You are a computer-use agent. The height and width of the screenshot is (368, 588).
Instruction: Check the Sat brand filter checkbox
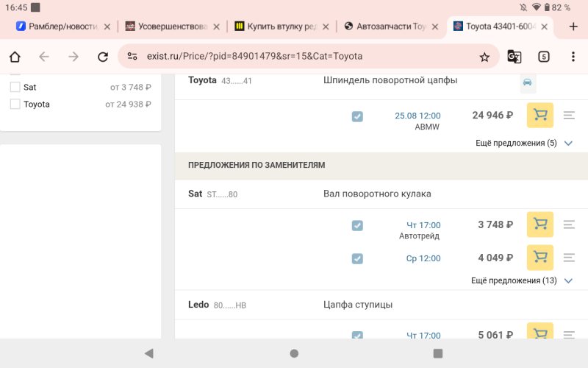[15, 87]
